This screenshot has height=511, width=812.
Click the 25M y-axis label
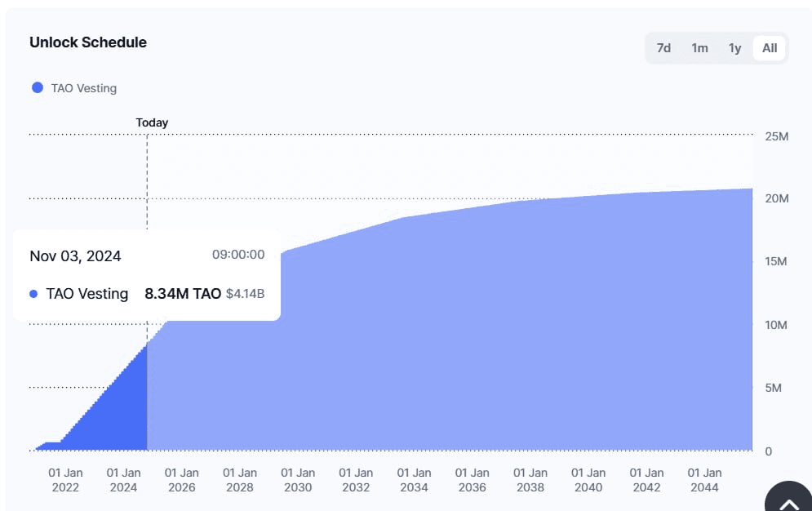(x=776, y=136)
